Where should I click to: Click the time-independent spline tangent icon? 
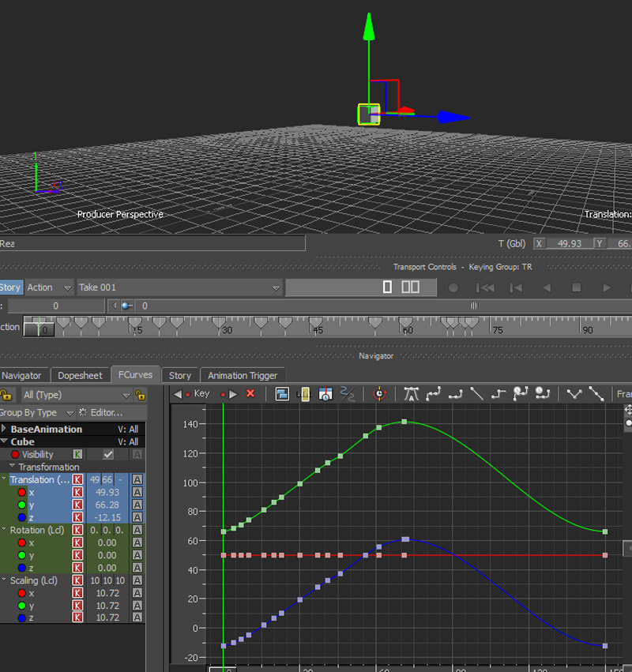coord(520,393)
